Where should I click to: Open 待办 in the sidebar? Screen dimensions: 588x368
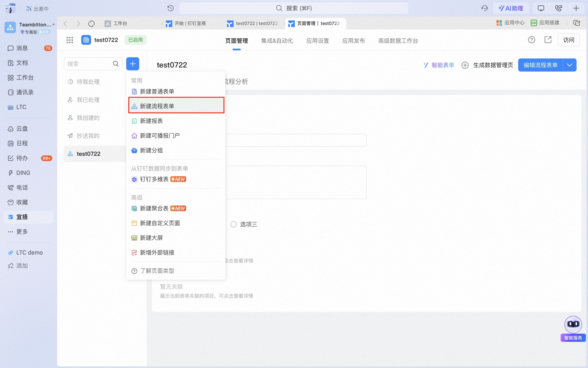[29, 158]
